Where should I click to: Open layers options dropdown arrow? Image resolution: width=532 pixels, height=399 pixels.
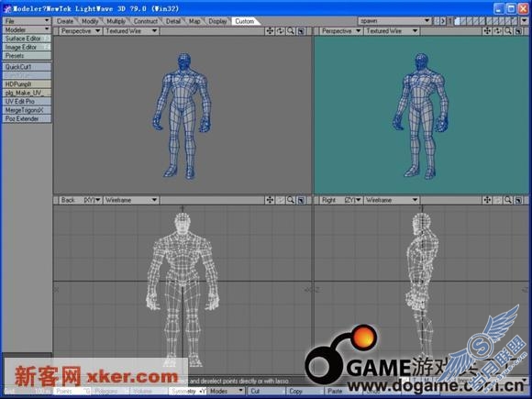(x=524, y=21)
